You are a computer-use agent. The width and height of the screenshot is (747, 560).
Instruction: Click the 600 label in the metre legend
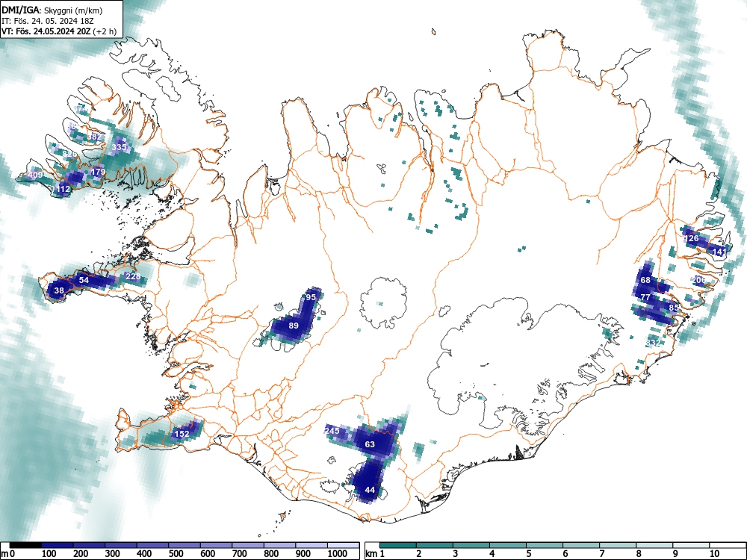[208, 554]
